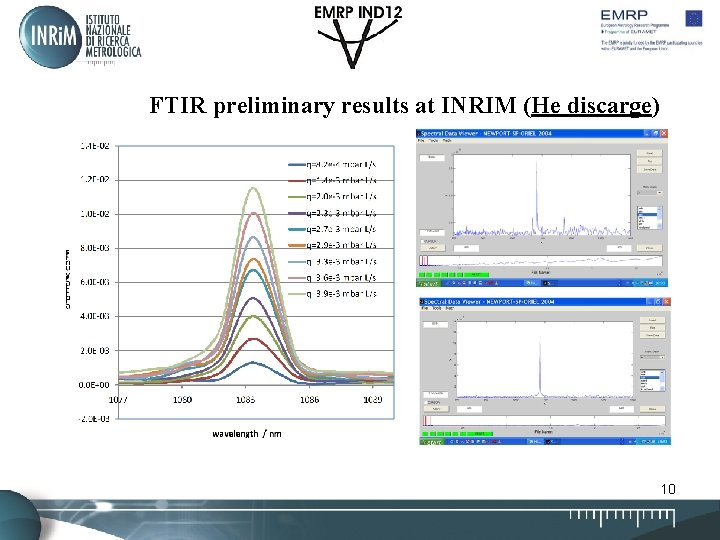Click Show button in lower viewer window

[x=652, y=409]
